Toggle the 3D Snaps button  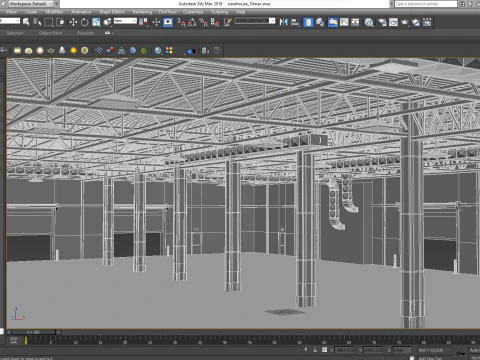point(181,22)
